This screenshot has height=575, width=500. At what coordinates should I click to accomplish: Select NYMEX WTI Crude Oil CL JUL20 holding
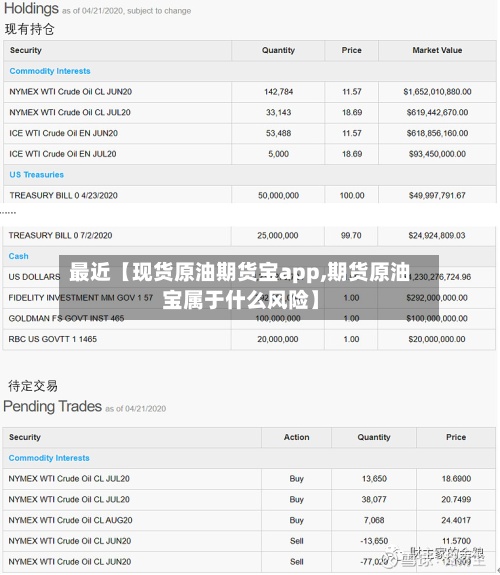coord(70,113)
